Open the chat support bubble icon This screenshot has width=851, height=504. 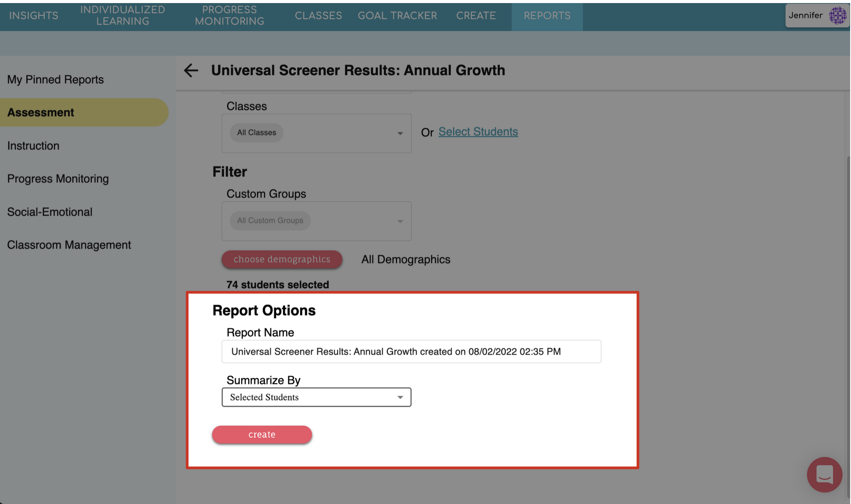824,474
